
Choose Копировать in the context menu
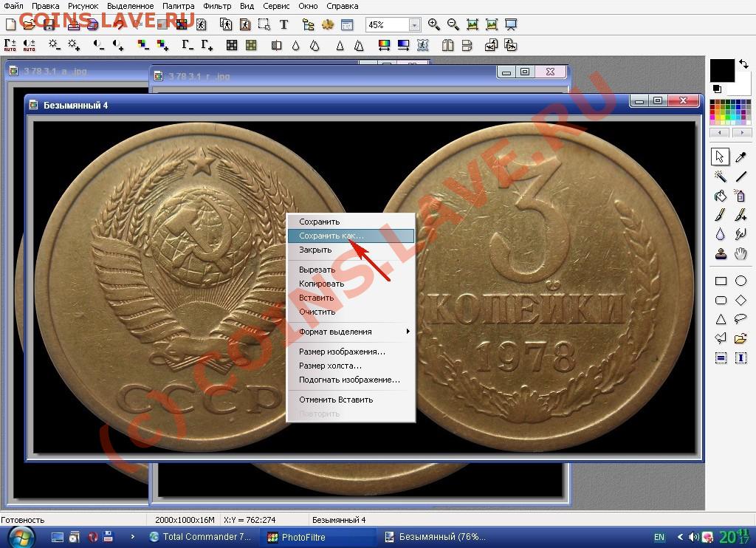pyautogui.click(x=351, y=284)
